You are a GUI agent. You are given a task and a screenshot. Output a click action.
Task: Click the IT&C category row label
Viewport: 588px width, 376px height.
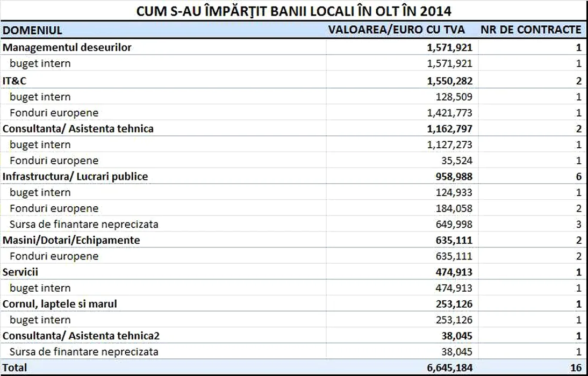(x=15, y=81)
